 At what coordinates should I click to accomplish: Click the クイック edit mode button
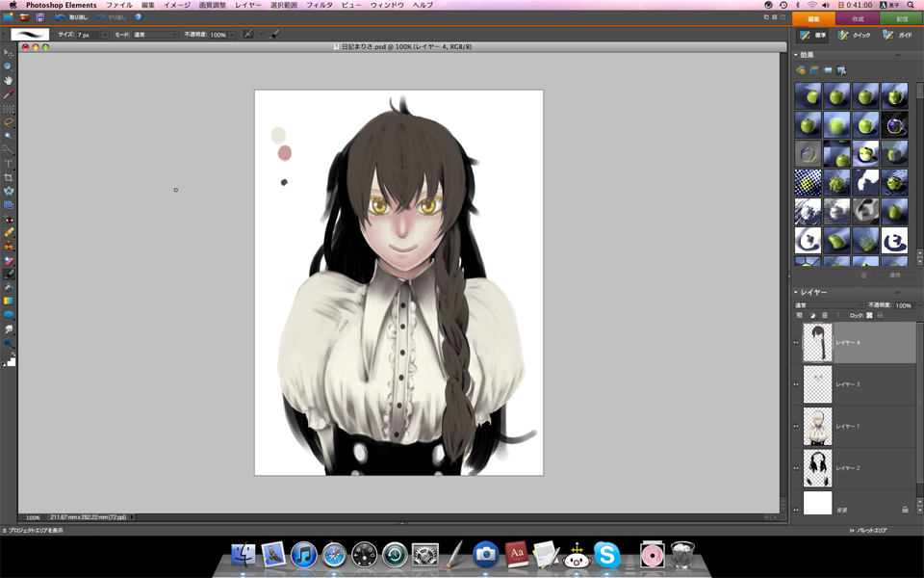point(855,36)
